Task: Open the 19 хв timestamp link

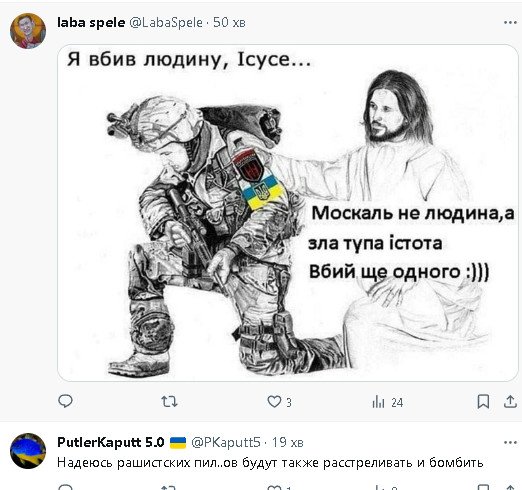Action: [x=287, y=442]
